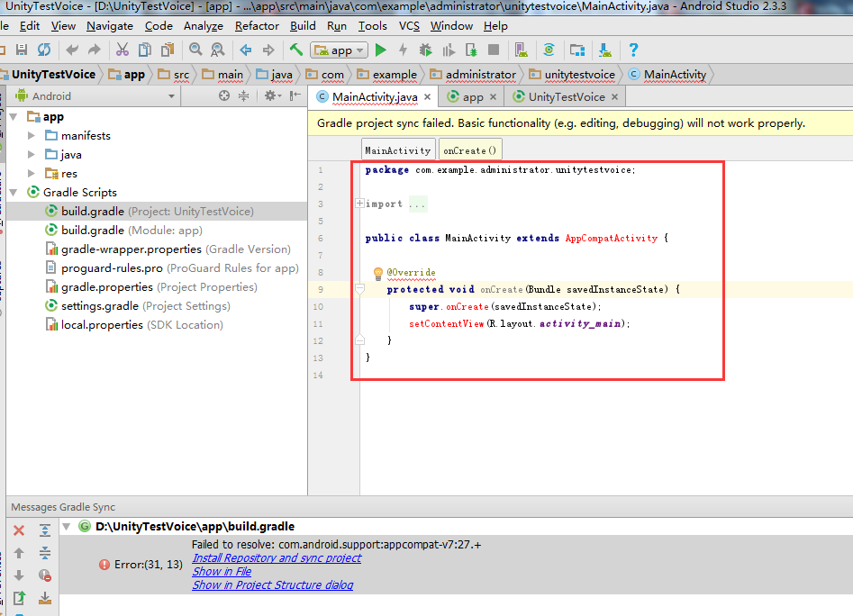Click the Stop square icon
The image size is (853, 616).
(494, 50)
